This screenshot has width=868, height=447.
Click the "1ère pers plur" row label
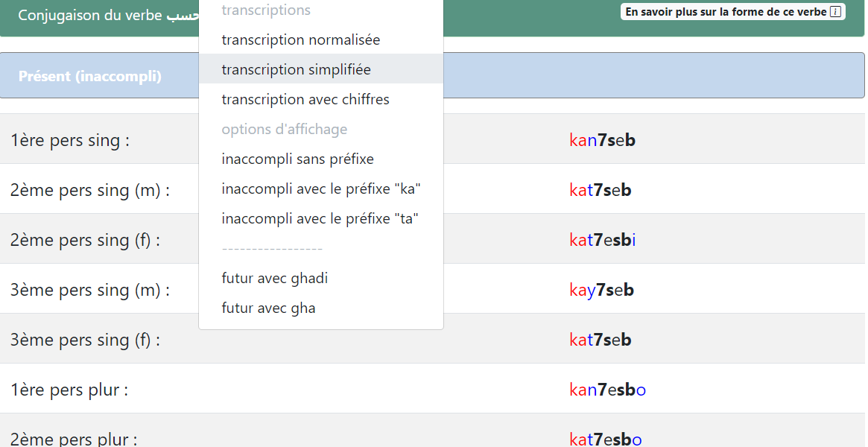click(69, 390)
